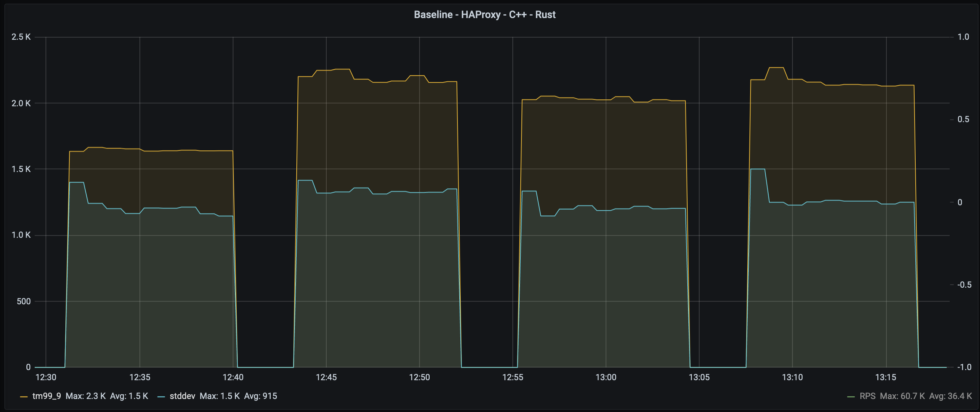Toggle tm99_9 series in the legend
The height and width of the screenshot is (412, 980).
pyautogui.click(x=46, y=396)
